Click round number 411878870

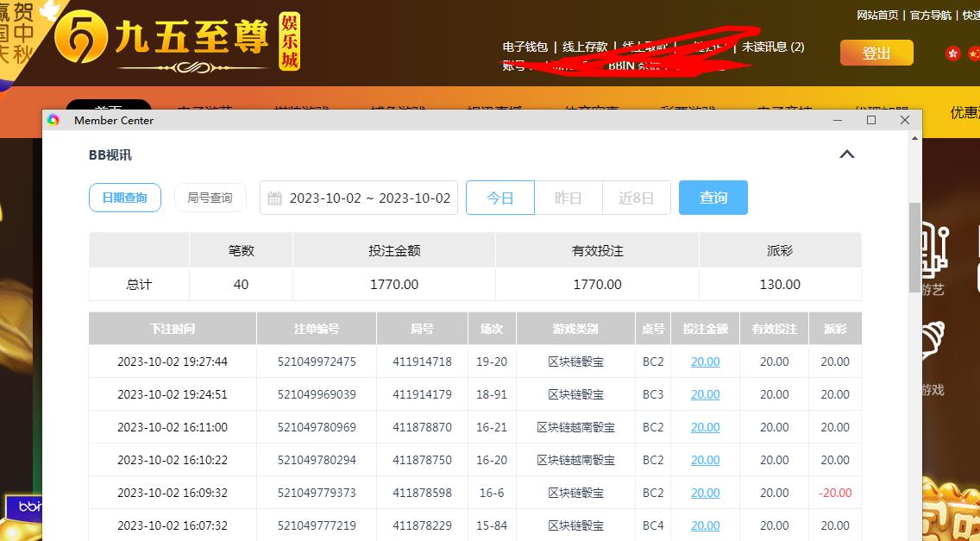[422, 427]
